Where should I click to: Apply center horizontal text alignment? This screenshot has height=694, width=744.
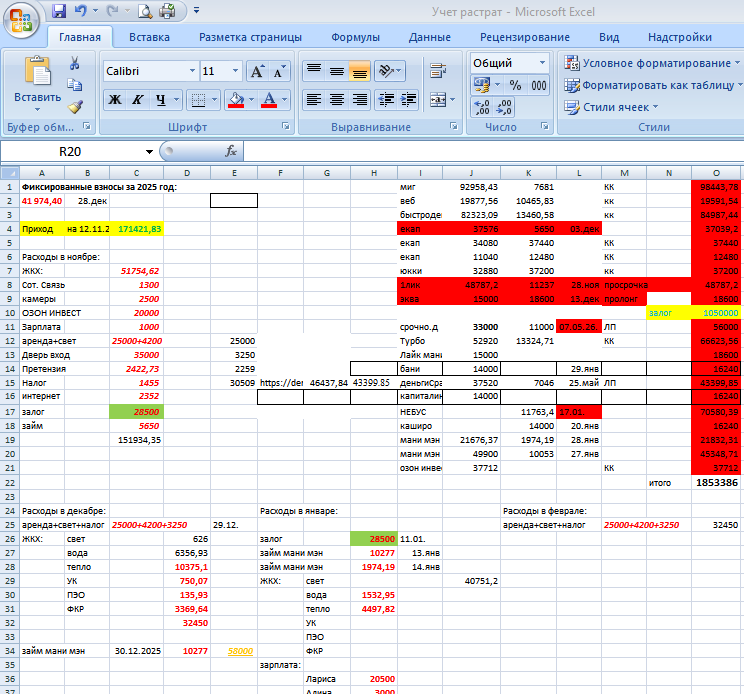coord(337,100)
